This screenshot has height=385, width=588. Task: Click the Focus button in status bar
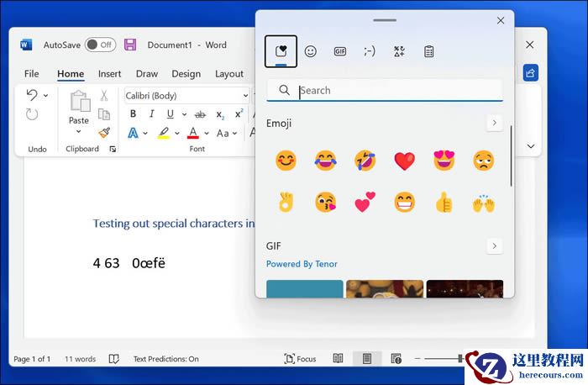(300, 359)
